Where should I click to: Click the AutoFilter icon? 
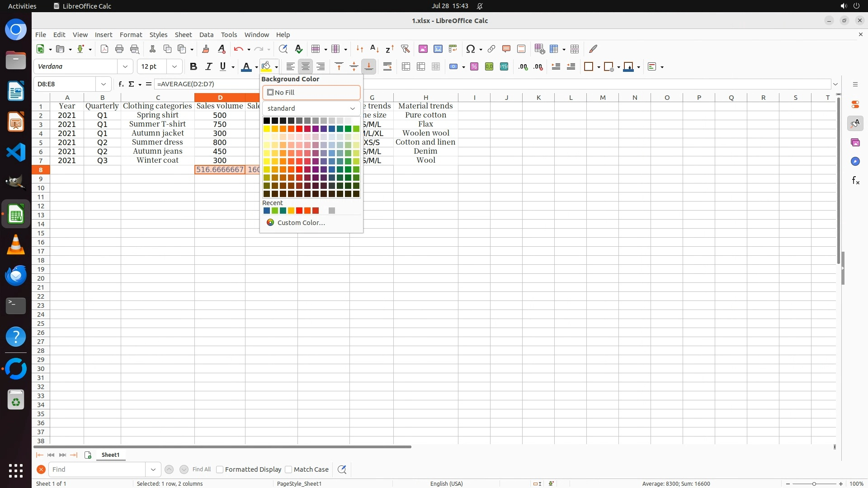click(405, 49)
